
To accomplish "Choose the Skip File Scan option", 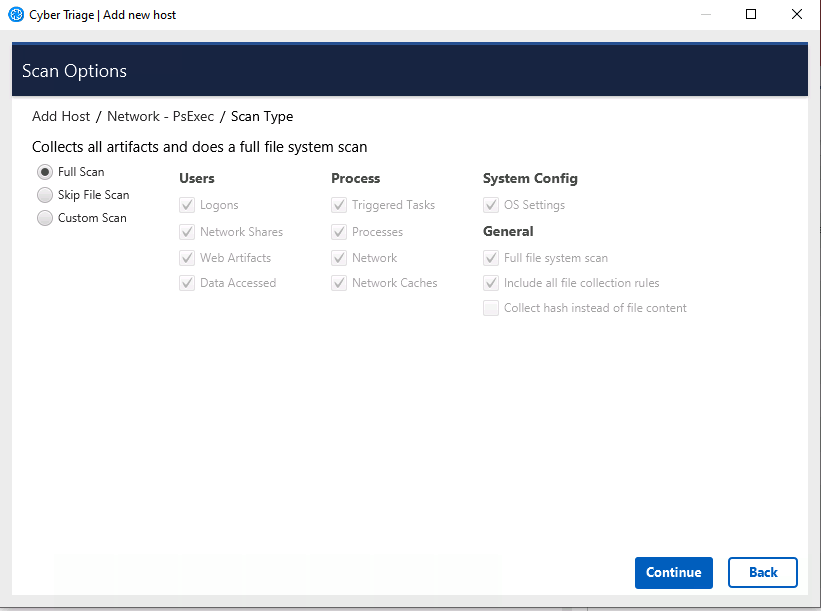I will [45, 195].
